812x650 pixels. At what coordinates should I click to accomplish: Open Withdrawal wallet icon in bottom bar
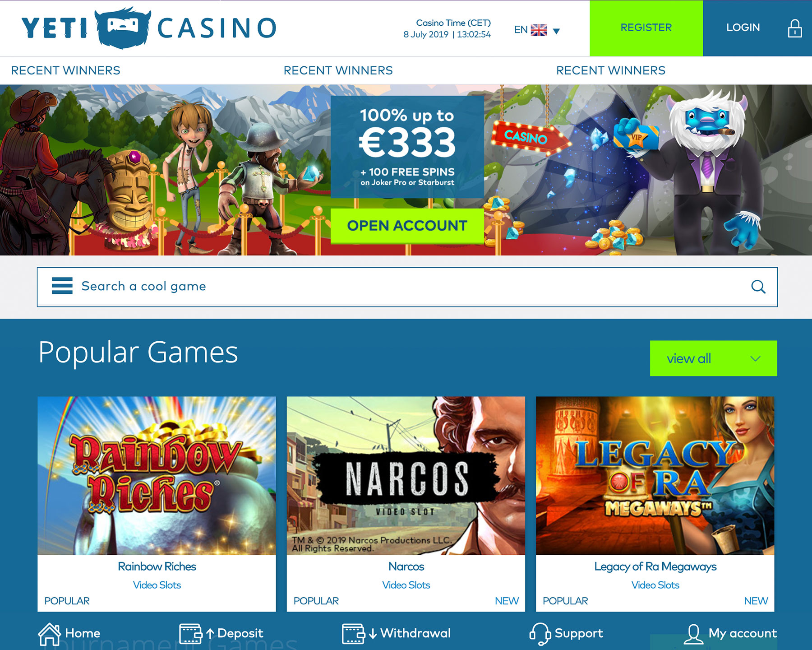354,633
